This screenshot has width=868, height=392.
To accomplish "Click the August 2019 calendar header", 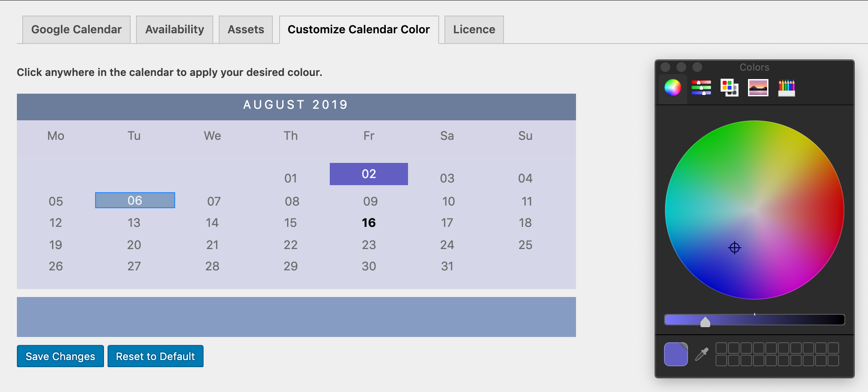I will point(296,105).
